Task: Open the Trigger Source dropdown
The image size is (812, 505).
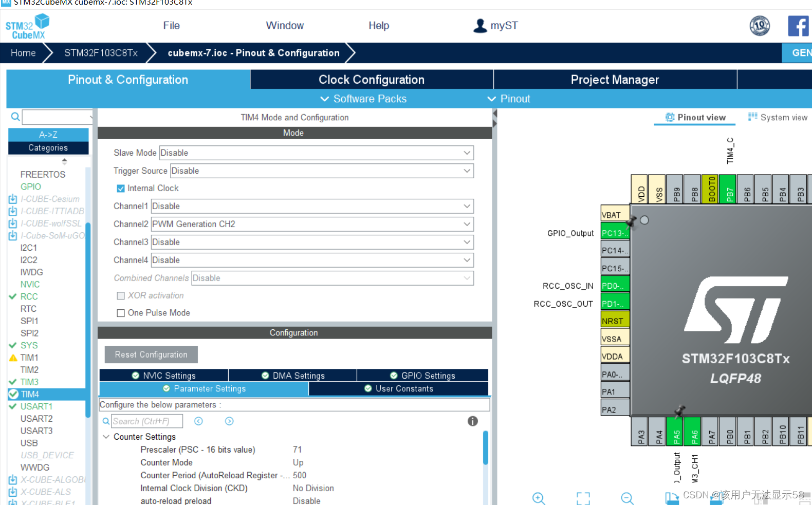Action: (322, 171)
